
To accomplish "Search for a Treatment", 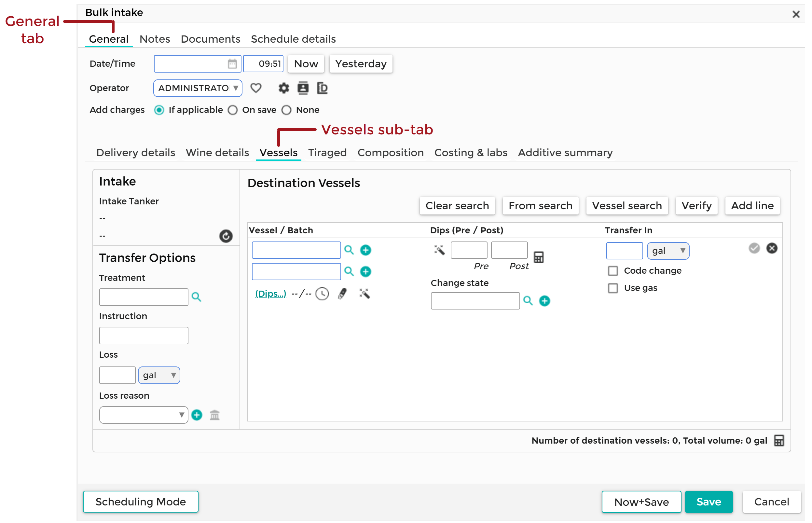I will pyautogui.click(x=196, y=297).
